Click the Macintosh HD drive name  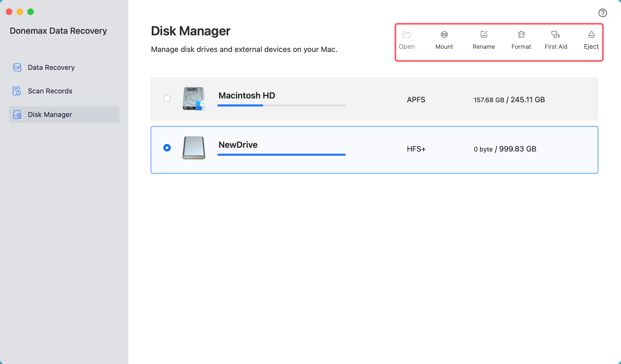tap(247, 96)
